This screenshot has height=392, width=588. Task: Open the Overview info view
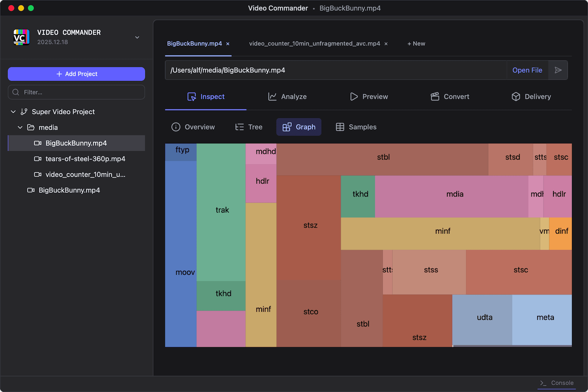tap(176, 127)
